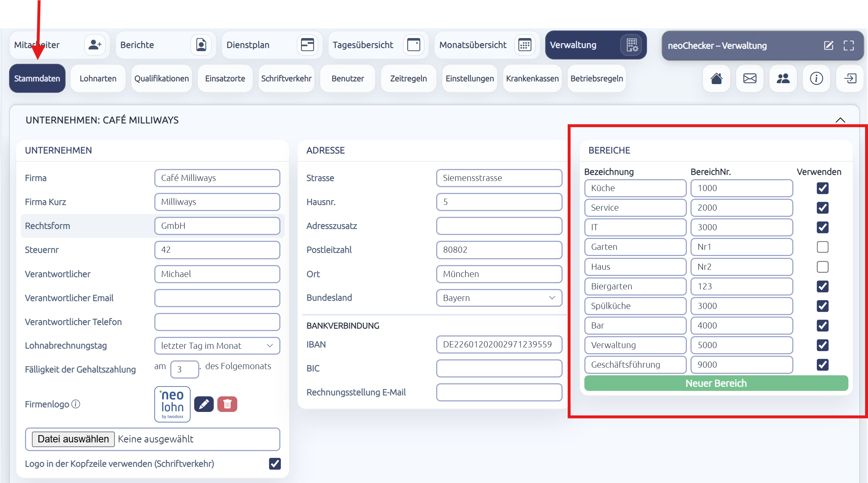The image size is (868, 483).
Task: Click the Tagesübersicht window icon
Action: point(414,45)
